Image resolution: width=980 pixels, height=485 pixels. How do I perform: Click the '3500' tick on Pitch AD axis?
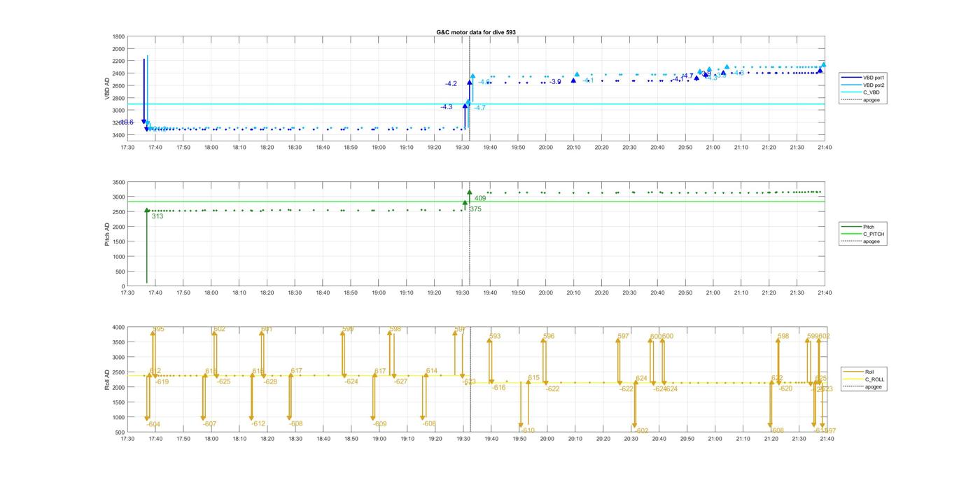(119, 182)
